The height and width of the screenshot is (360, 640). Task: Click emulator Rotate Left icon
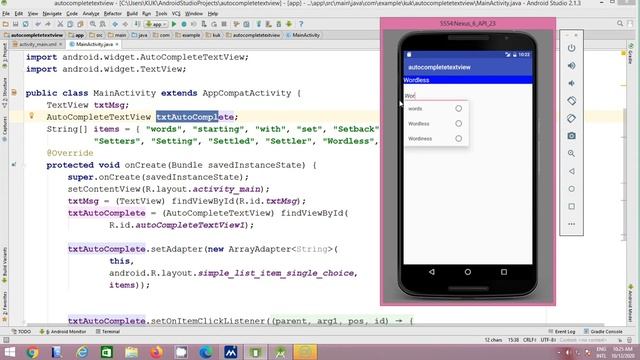571,101
